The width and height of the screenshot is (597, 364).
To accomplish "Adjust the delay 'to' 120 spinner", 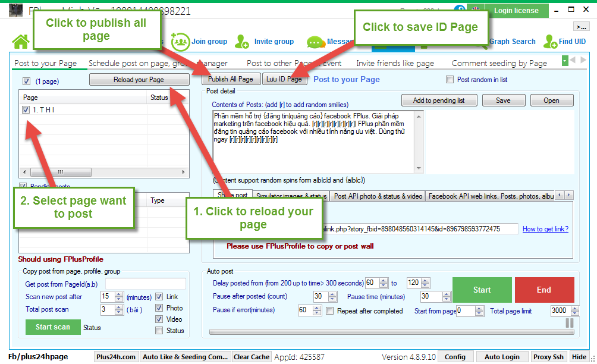I will tap(426, 283).
